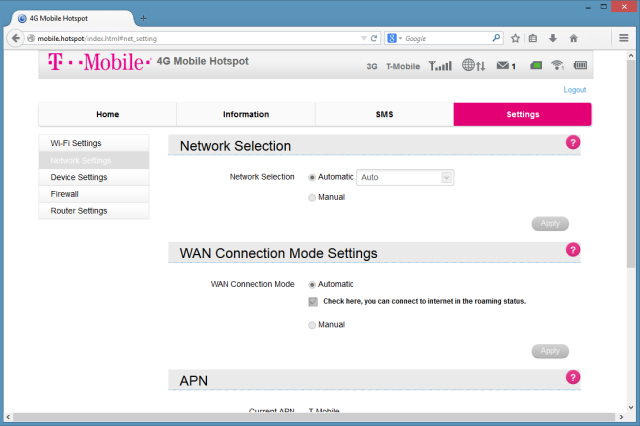Open Firewall in sidebar
Screen dimensions: 640x426
coord(94,194)
